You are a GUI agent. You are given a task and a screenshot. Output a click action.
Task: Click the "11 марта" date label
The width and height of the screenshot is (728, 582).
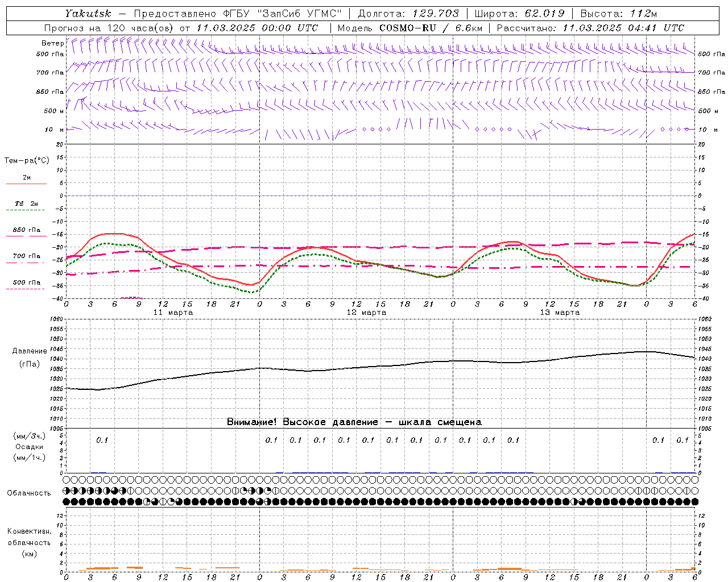[x=173, y=313]
